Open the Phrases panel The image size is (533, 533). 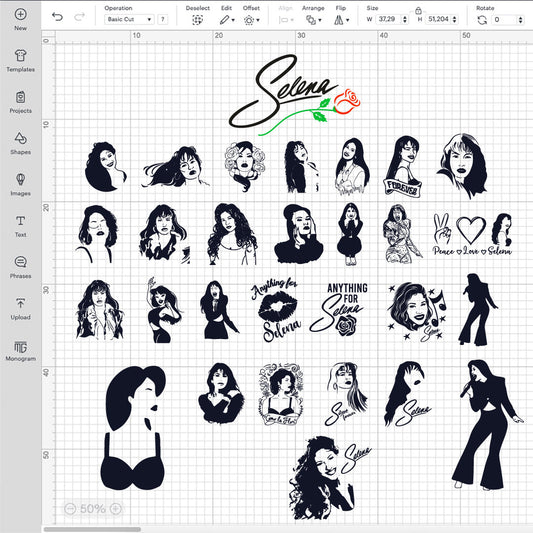point(20,267)
